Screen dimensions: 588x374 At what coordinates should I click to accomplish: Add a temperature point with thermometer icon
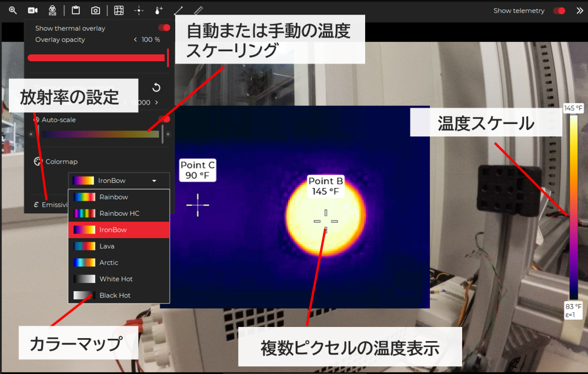(159, 11)
